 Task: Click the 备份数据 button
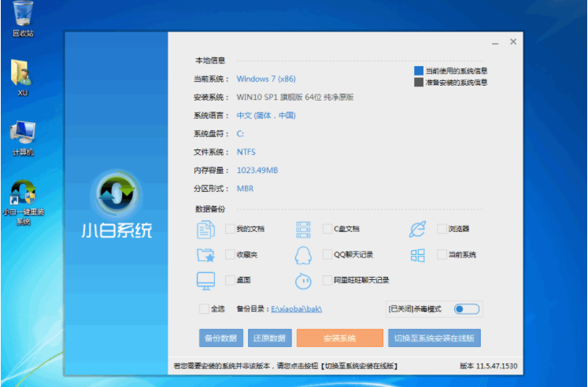221,338
